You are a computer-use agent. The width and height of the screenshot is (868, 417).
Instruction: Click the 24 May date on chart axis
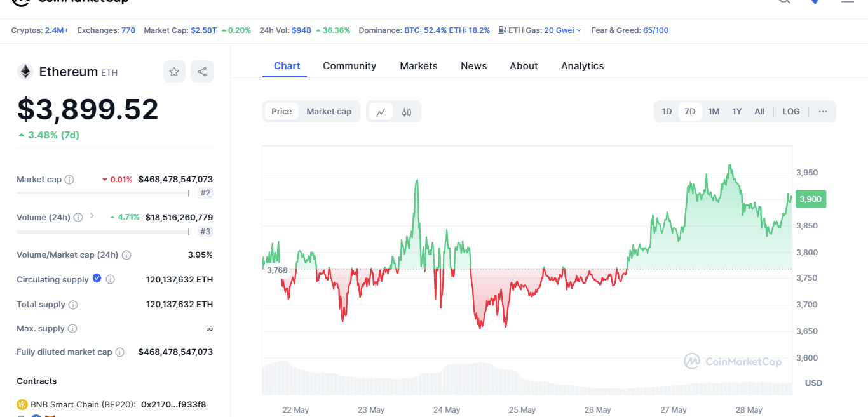447,410
